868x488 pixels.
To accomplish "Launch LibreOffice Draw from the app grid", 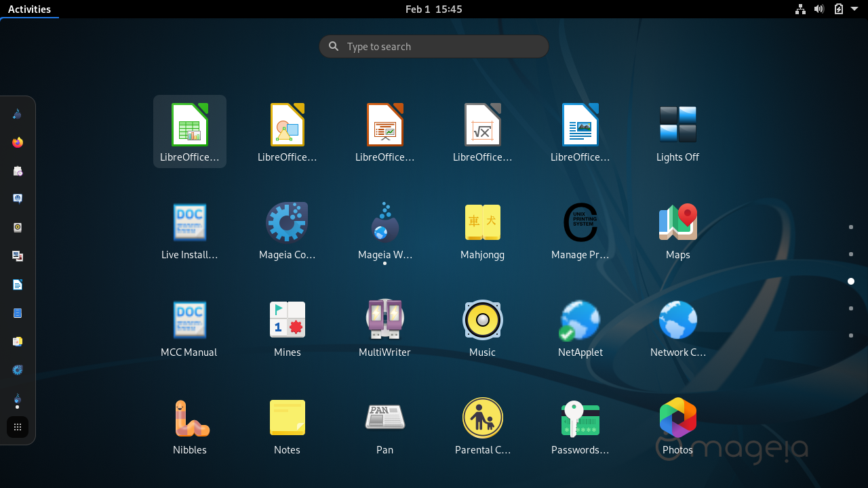I will [x=288, y=131].
